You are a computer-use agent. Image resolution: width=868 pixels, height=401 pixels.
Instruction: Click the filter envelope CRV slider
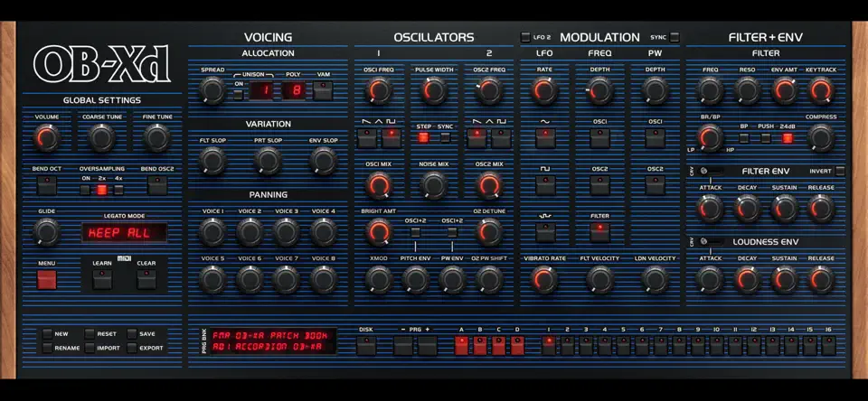pyautogui.click(x=712, y=171)
